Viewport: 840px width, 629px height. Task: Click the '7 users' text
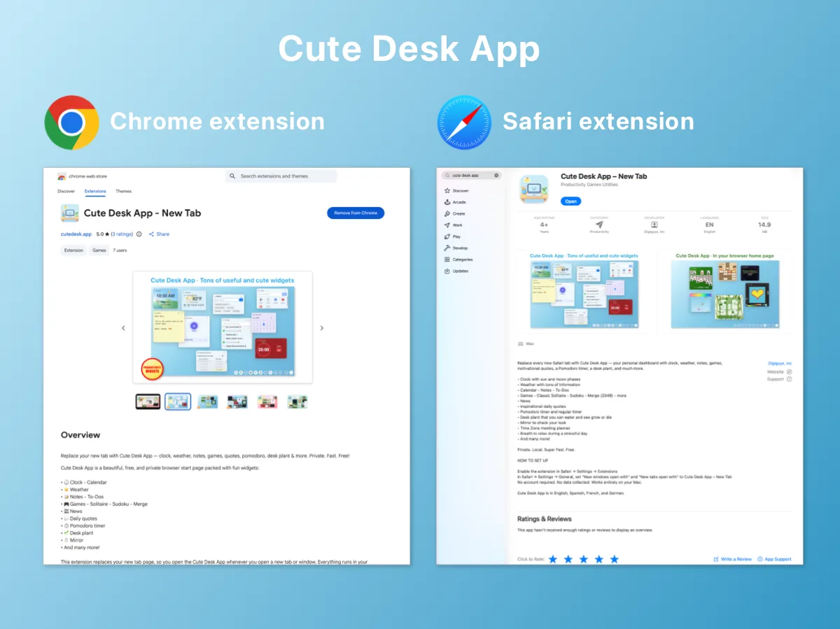pyautogui.click(x=120, y=250)
